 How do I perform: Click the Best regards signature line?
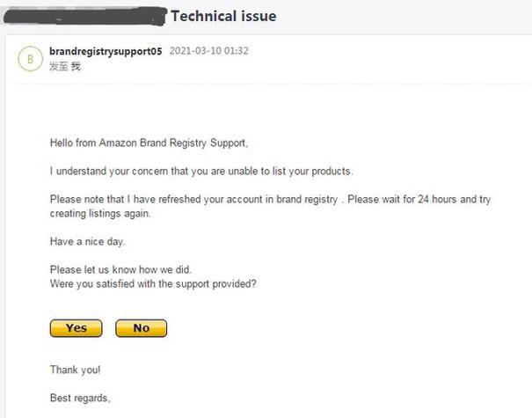pyautogui.click(x=80, y=398)
